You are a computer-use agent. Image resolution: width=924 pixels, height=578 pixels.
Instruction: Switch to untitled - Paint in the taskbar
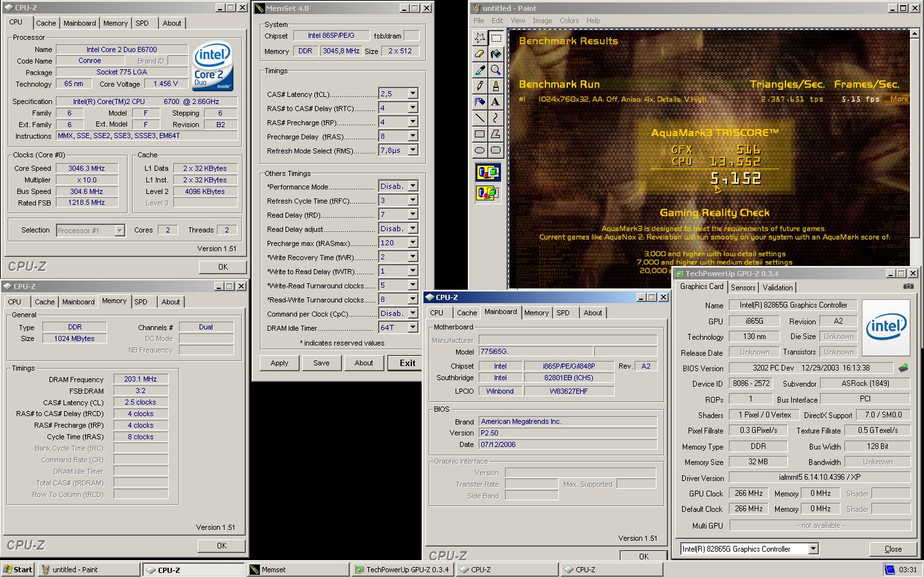point(89,570)
